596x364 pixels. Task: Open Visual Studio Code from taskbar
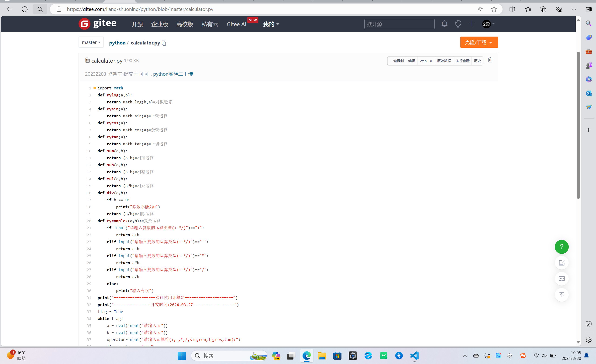[414, 356]
